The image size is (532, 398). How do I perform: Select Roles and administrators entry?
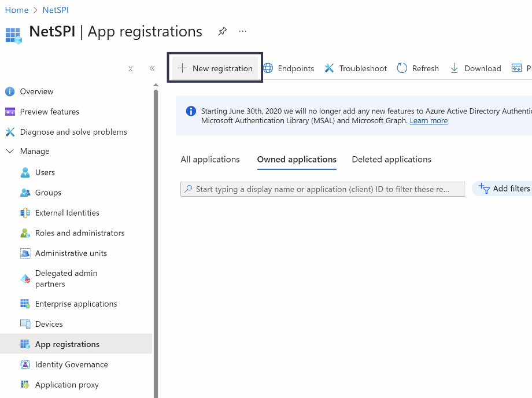(76, 233)
